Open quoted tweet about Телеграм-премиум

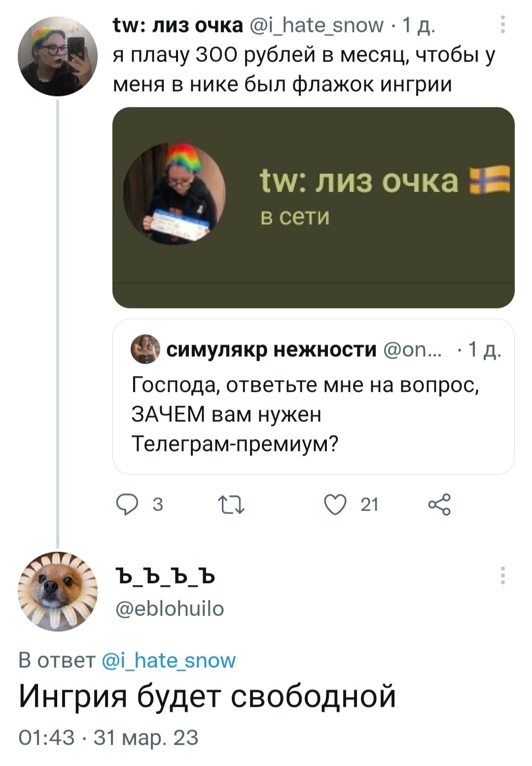313,414
